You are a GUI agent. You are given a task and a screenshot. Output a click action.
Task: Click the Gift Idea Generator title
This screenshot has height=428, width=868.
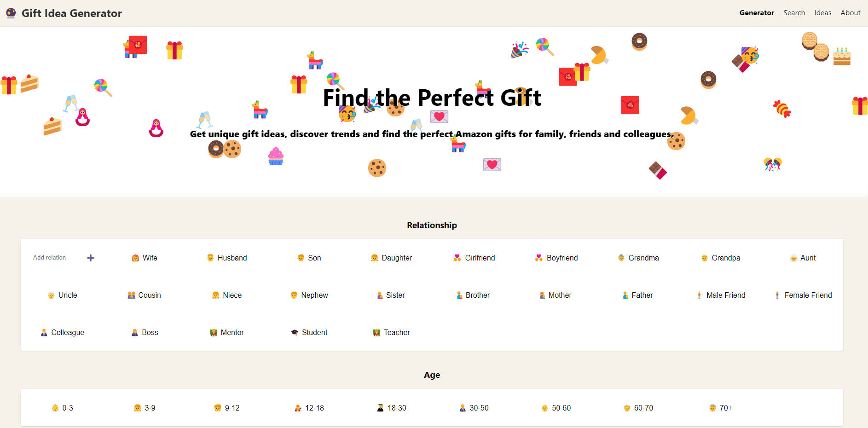coord(72,13)
